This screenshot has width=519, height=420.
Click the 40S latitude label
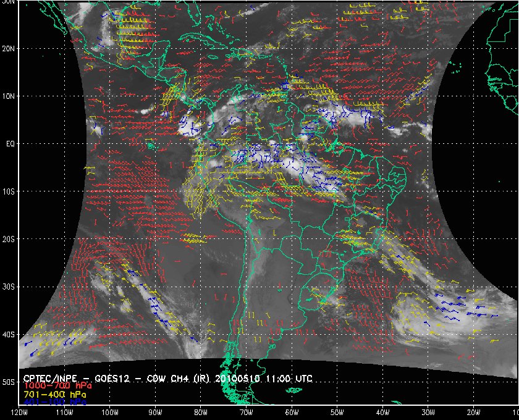8,335
